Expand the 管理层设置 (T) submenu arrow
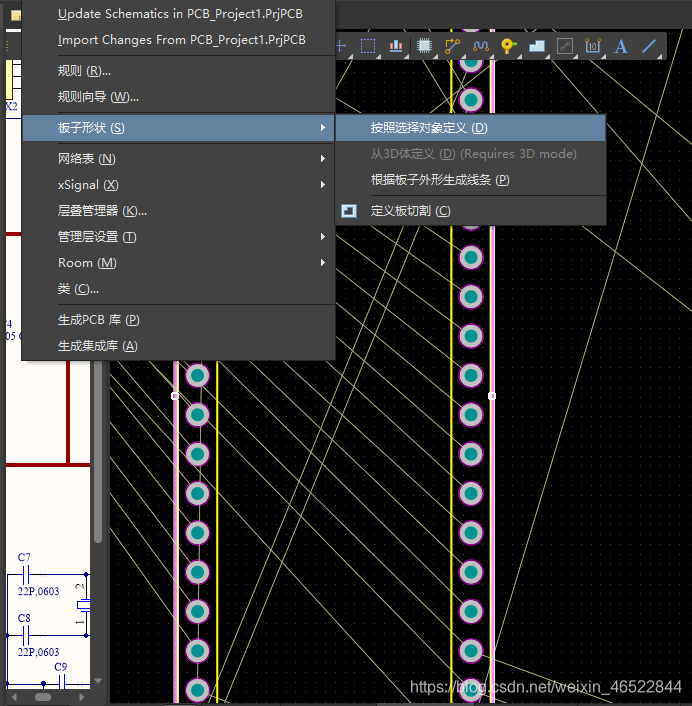The image size is (692, 706). (x=323, y=237)
